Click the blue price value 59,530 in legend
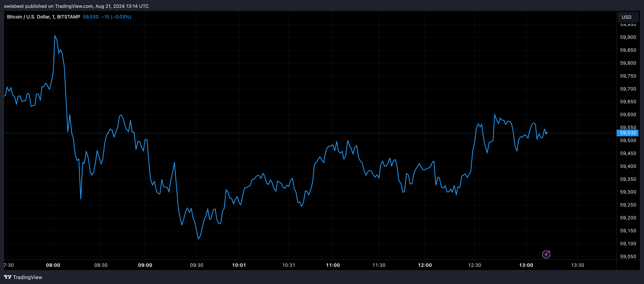Image resolution: width=644 pixels, height=284 pixels. point(90,17)
